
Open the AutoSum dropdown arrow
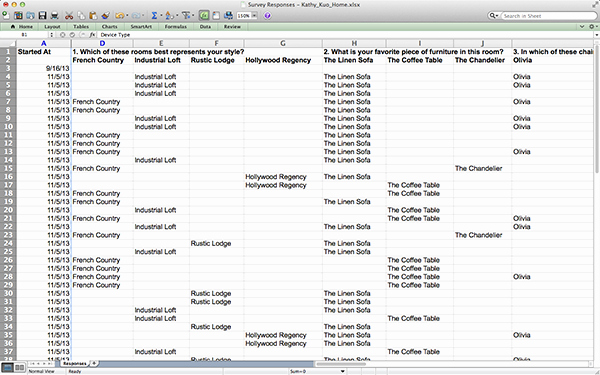click(x=161, y=16)
